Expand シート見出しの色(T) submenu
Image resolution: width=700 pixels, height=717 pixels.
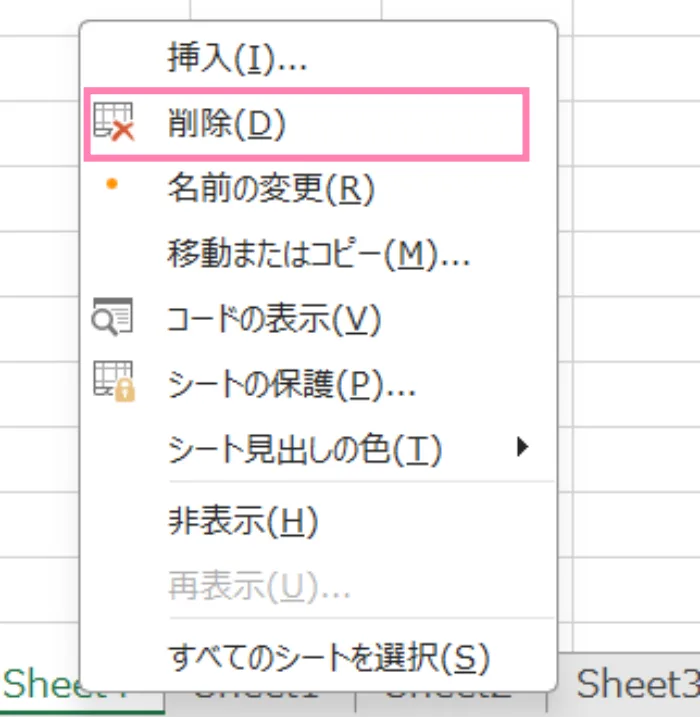point(319,449)
